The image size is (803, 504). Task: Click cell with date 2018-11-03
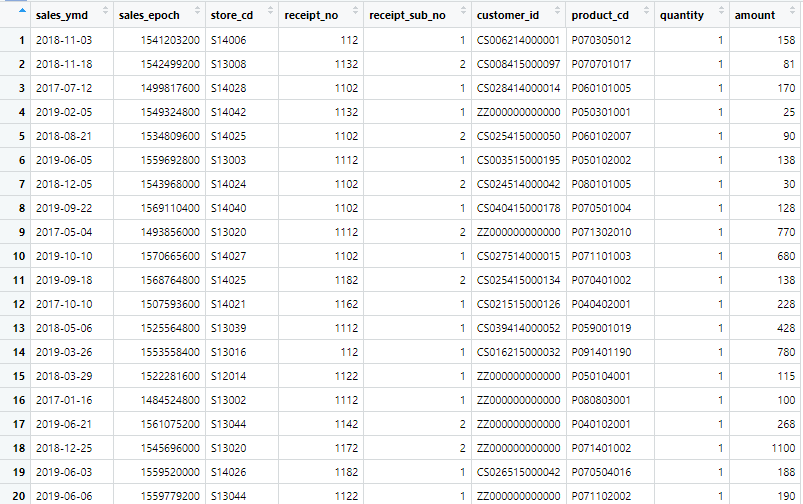click(x=72, y=40)
